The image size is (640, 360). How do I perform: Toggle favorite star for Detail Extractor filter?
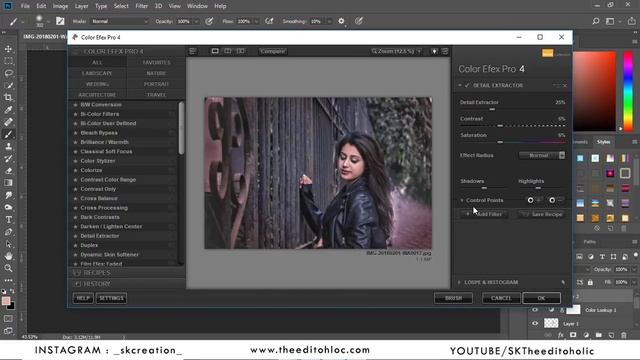click(x=76, y=236)
